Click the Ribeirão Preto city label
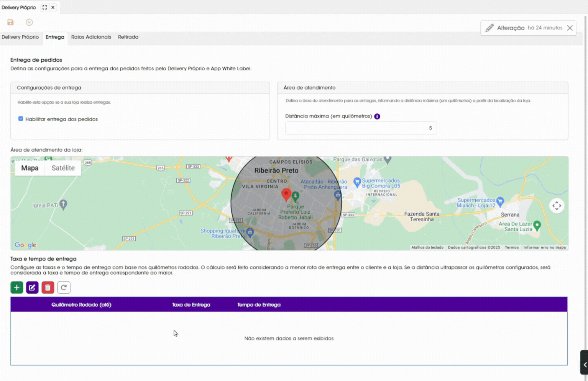 [x=276, y=170]
